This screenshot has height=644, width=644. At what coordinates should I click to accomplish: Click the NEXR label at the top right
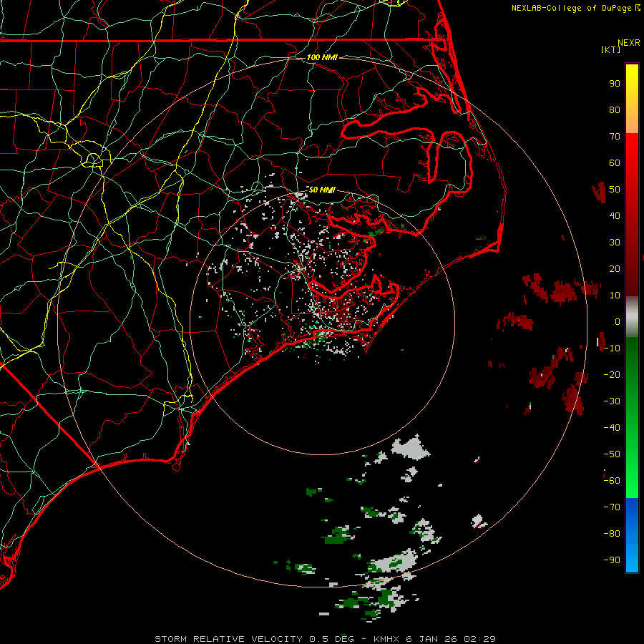(x=629, y=43)
